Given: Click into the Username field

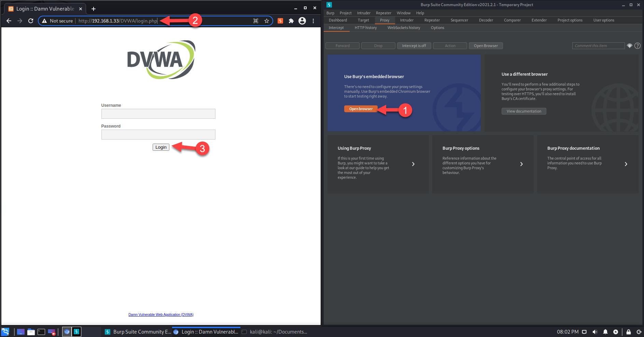Looking at the screenshot, I should point(158,114).
